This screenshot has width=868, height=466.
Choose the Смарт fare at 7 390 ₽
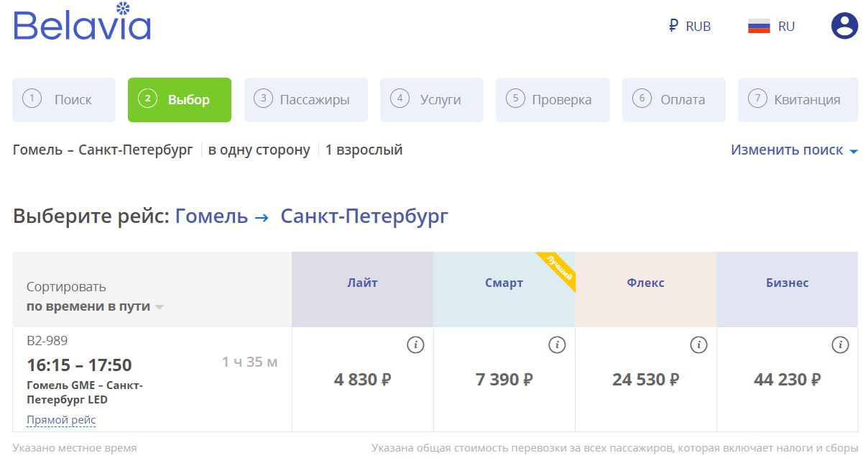pos(504,380)
